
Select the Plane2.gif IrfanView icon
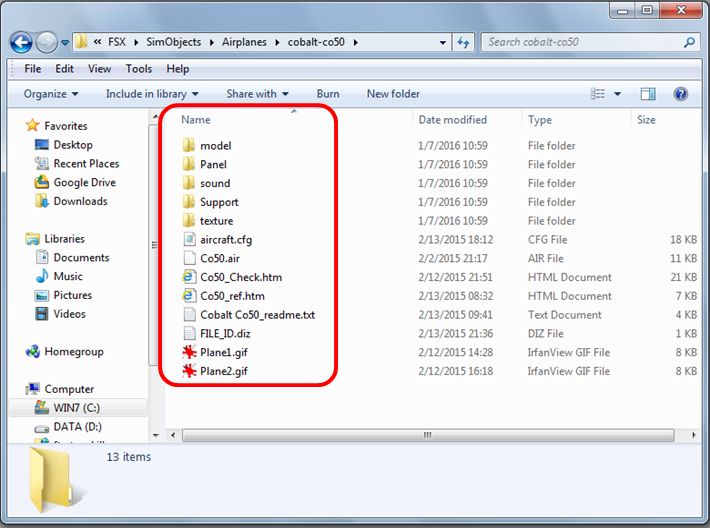coord(189,371)
